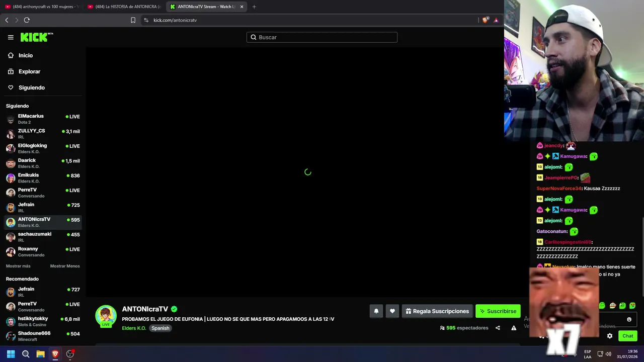This screenshot has width=644, height=362.
Task: Bookmark this page with the bookmark icon
Action: coord(133,20)
